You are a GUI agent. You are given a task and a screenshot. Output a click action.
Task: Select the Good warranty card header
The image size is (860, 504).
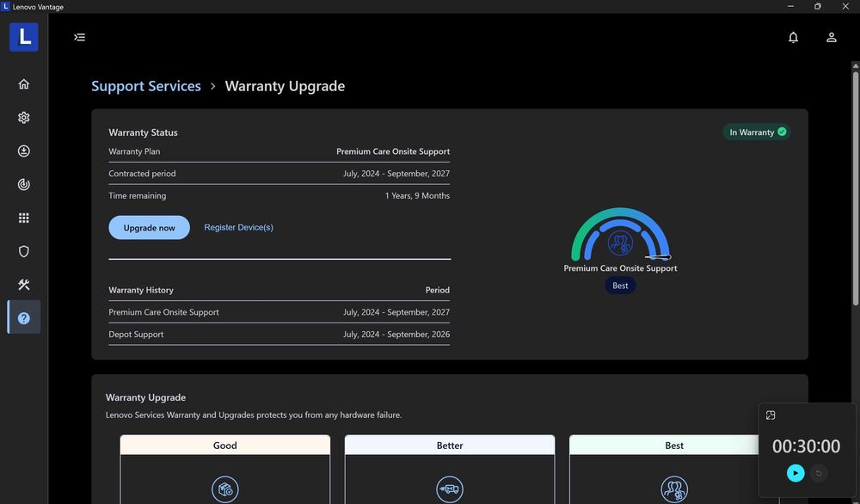(x=224, y=446)
